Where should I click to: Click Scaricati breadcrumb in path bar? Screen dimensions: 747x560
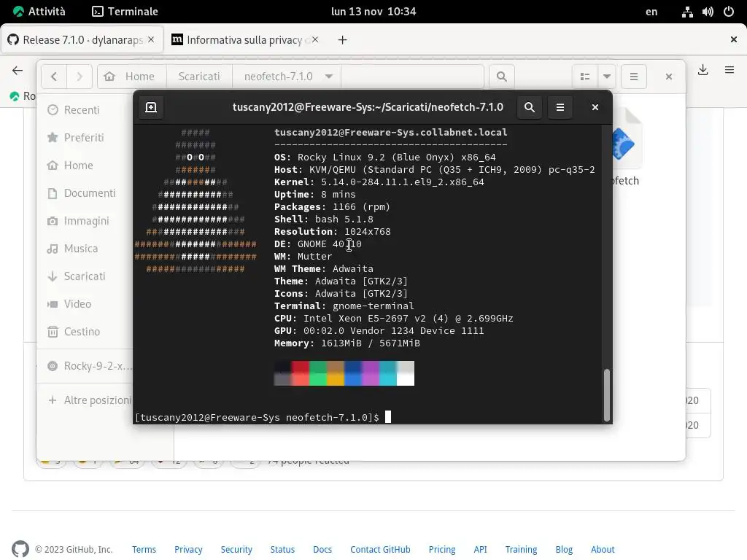point(199,77)
